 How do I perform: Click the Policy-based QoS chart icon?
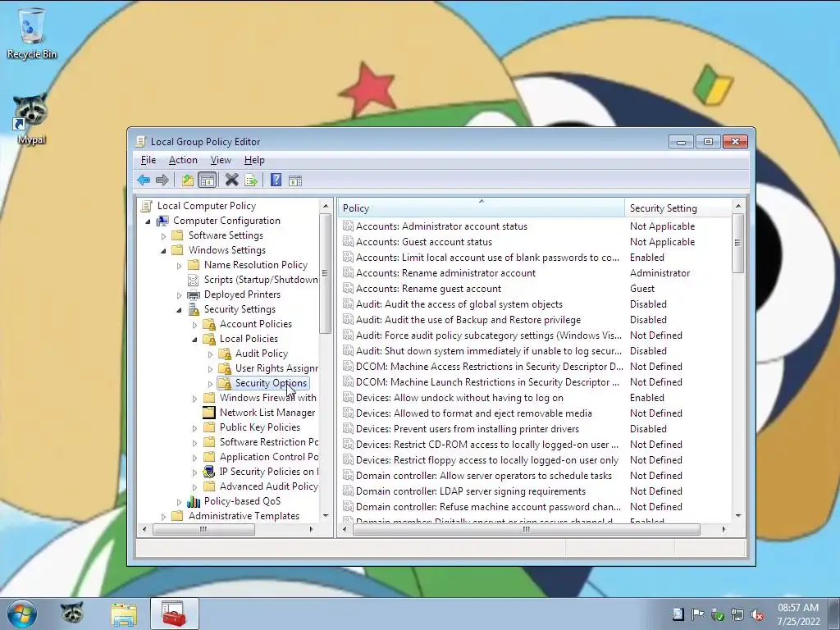click(x=194, y=501)
